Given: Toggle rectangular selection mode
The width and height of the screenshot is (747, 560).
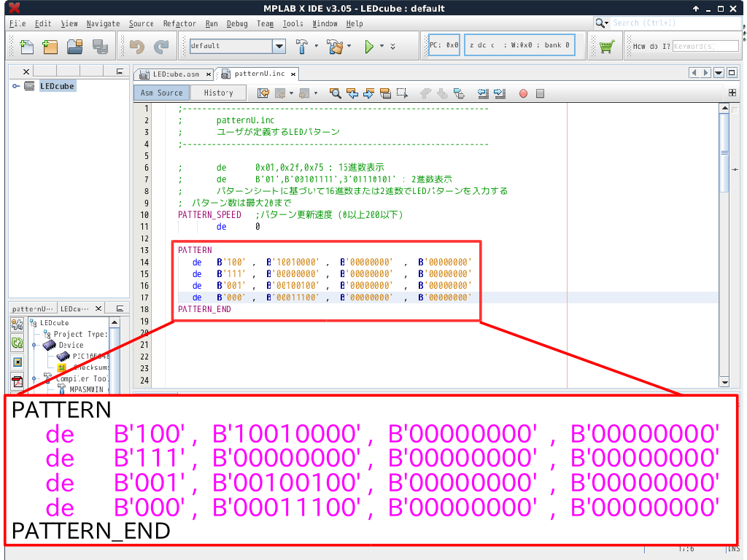Looking at the screenshot, I should [x=402, y=93].
